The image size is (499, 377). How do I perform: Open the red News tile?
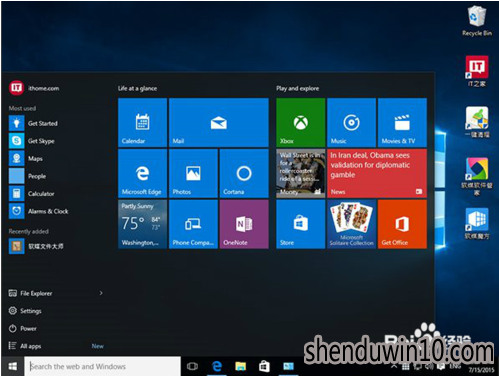[377, 173]
